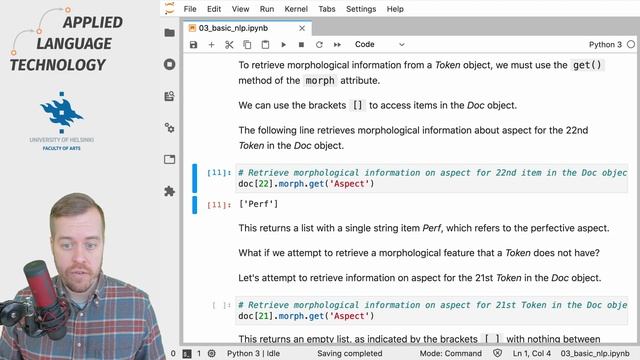
Task: Click the leading 0 counter in status bar
Action: click(173, 353)
